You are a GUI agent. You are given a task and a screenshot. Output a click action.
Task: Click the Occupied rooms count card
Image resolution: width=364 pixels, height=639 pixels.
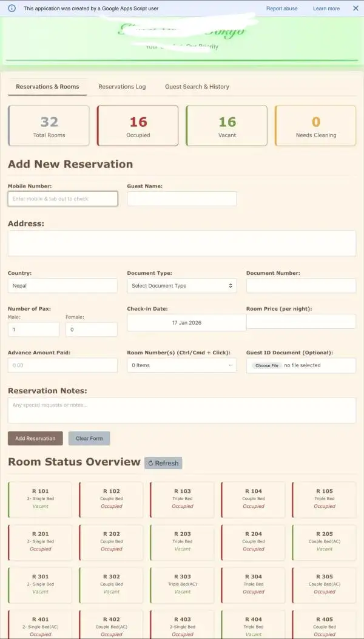click(138, 126)
